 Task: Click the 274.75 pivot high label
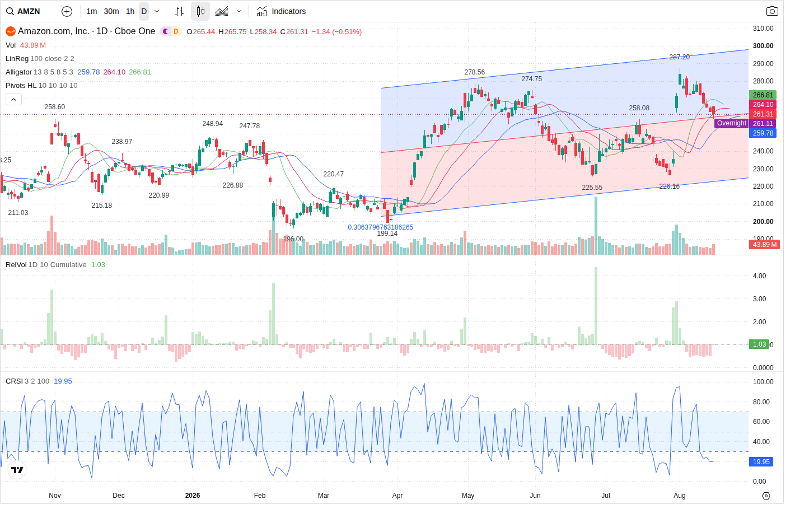click(x=531, y=79)
